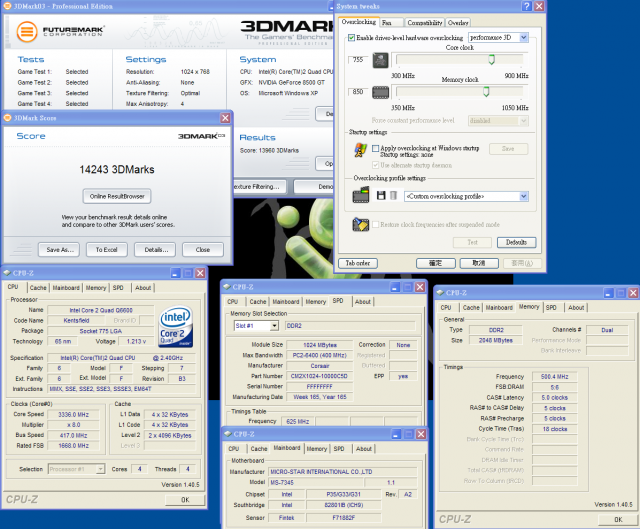Open About tab in CPU-Z Memory window
Screen dimensions: 640x529
coord(576,308)
